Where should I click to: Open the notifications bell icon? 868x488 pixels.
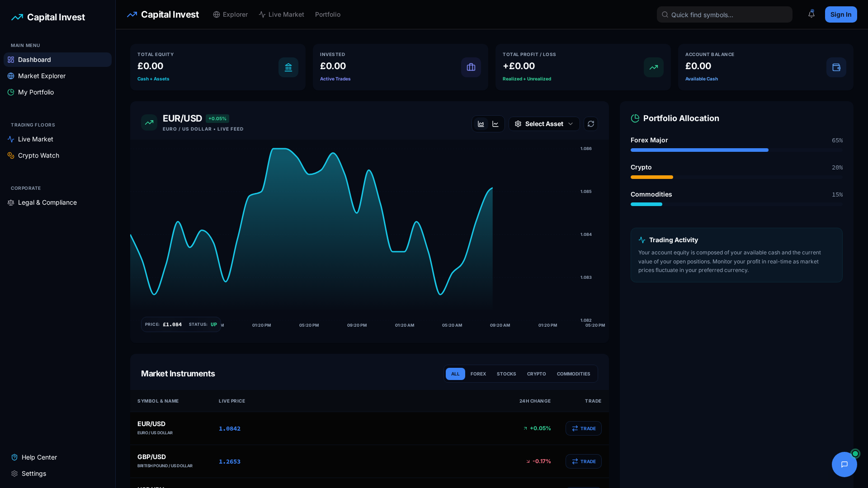point(811,14)
